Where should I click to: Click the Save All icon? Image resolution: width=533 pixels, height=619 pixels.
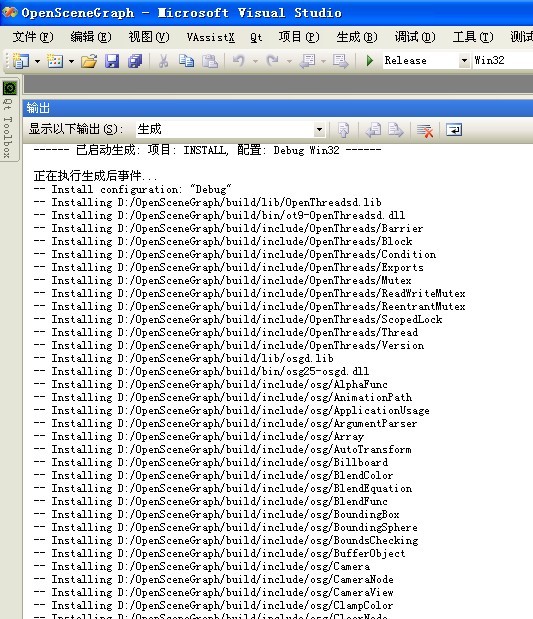click(135, 61)
